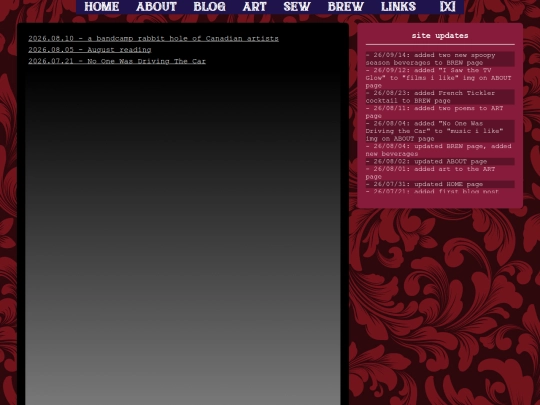
Task: Read No One Was Driving The Car post
Action: 117,61
